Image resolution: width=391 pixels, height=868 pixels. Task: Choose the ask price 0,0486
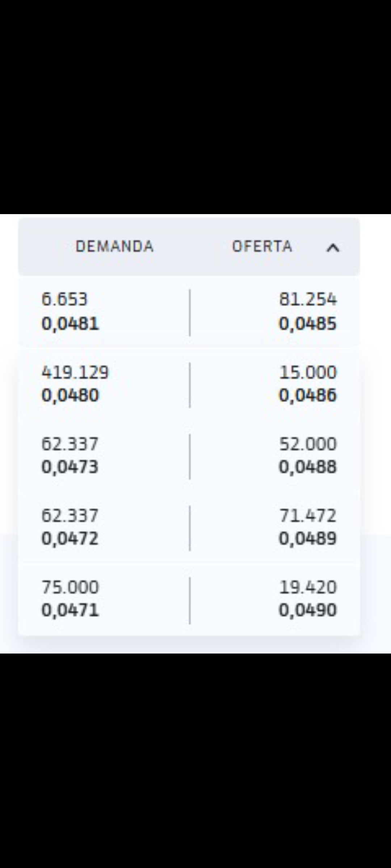pos(308,395)
